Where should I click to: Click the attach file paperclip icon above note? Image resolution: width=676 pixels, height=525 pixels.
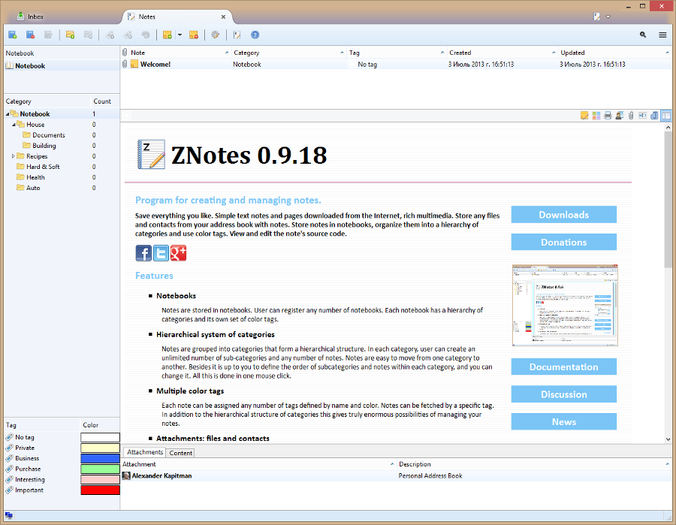click(x=631, y=116)
